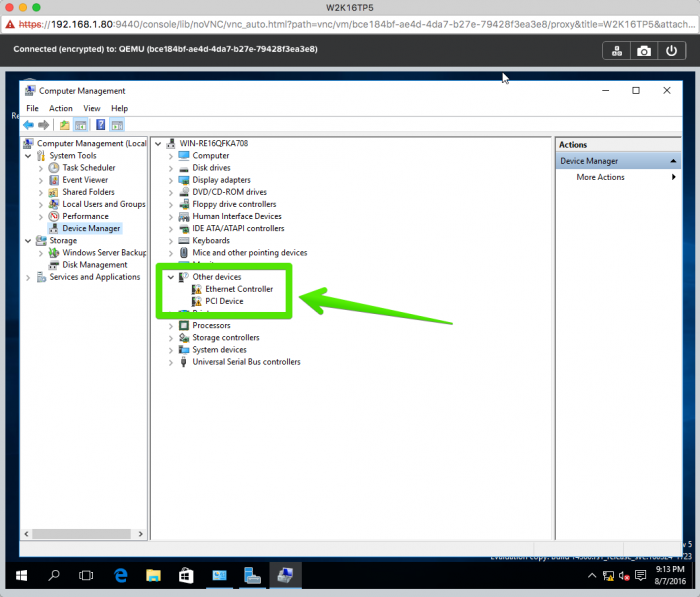Image resolution: width=700 pixels, height=597 pixels.
Task: Click the Computer Management taskbar icon
Action: 285,576
